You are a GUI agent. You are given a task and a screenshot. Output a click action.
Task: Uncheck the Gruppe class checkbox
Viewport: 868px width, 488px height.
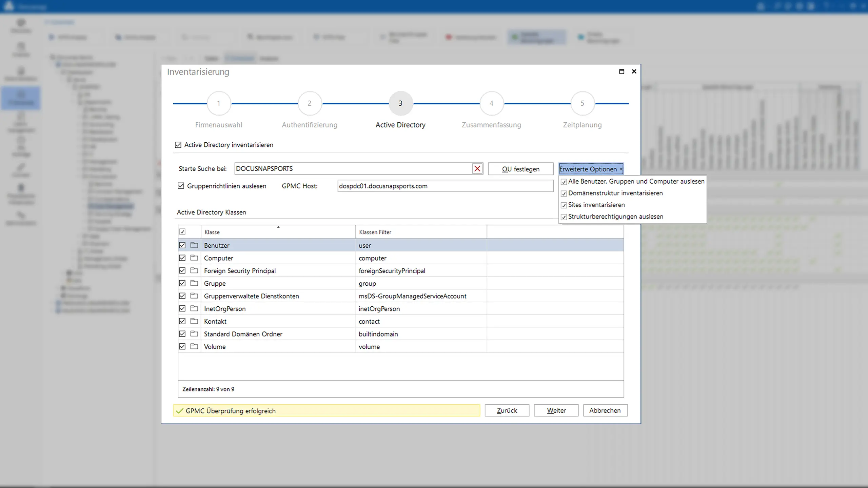point(182,283)
